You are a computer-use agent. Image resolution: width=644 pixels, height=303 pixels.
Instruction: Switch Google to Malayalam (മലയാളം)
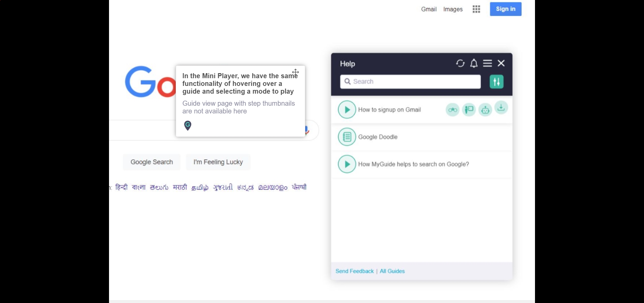pyautogui.click(x=273, y=188)
